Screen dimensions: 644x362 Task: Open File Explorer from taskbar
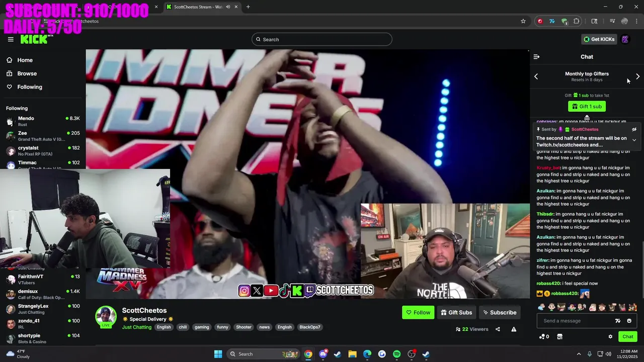pyautogui.click(x=352, y=354)
